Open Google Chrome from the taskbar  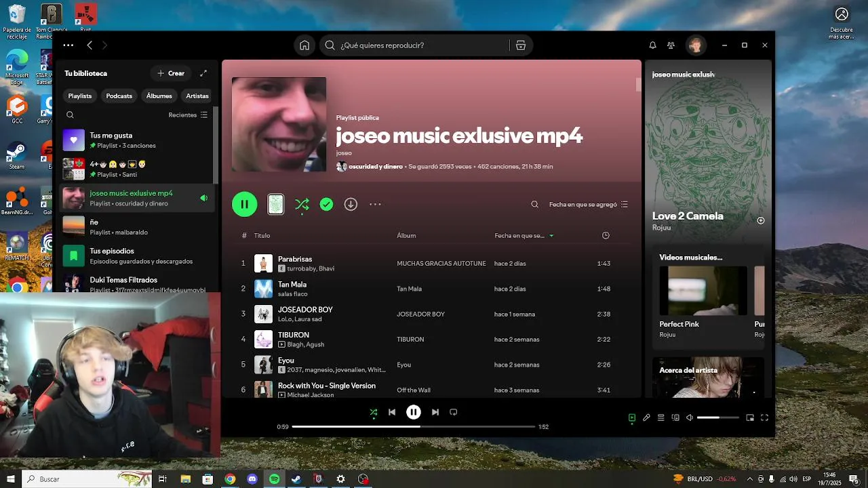230,479
